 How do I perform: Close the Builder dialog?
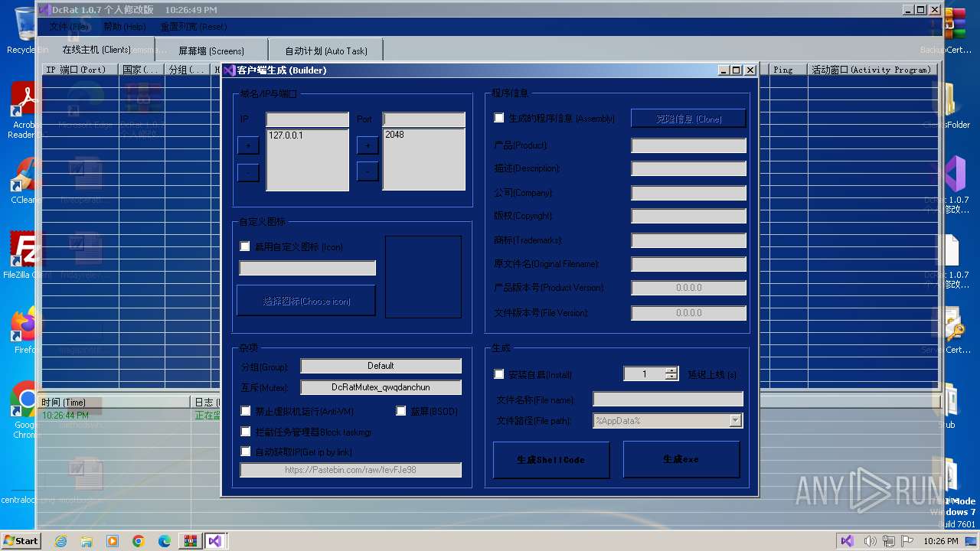tap(750, 70)
